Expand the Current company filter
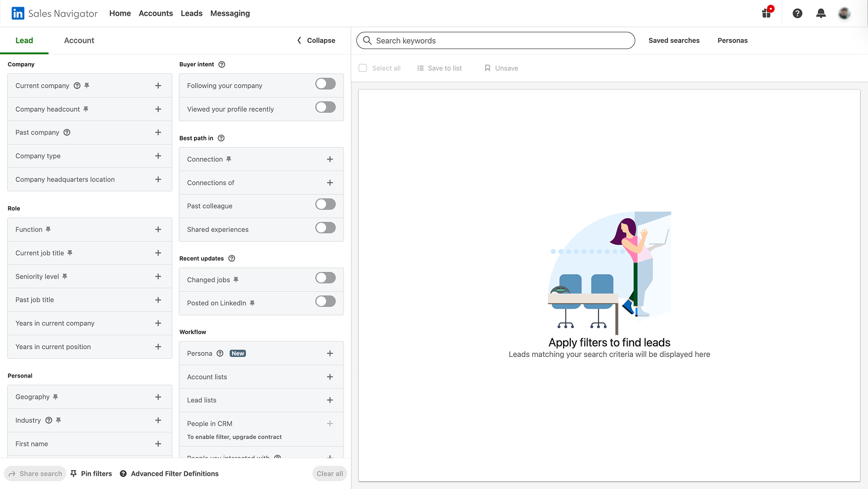Viewport: 868px width, 489px height. point(158,85)
